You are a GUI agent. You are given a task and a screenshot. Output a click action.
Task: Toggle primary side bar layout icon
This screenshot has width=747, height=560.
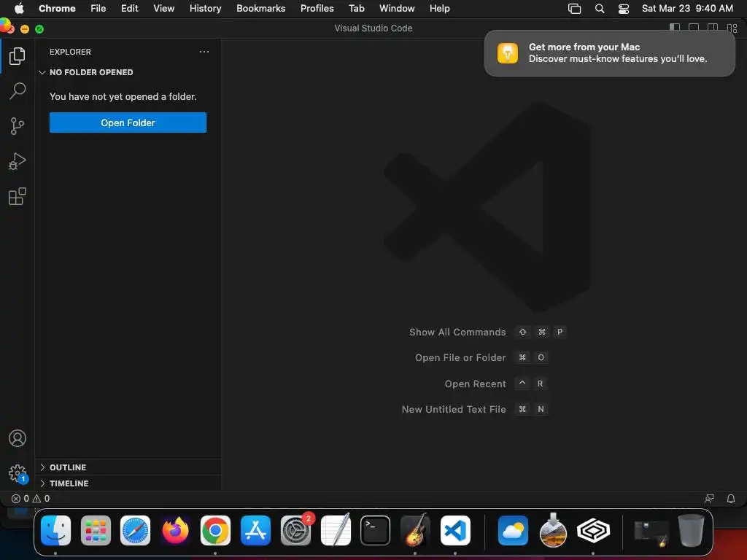[675, 28]
